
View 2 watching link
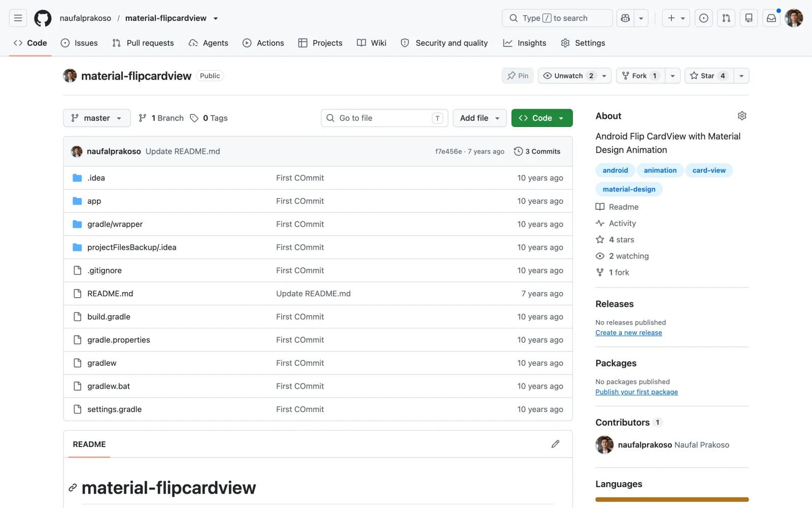tap(622, 256)
